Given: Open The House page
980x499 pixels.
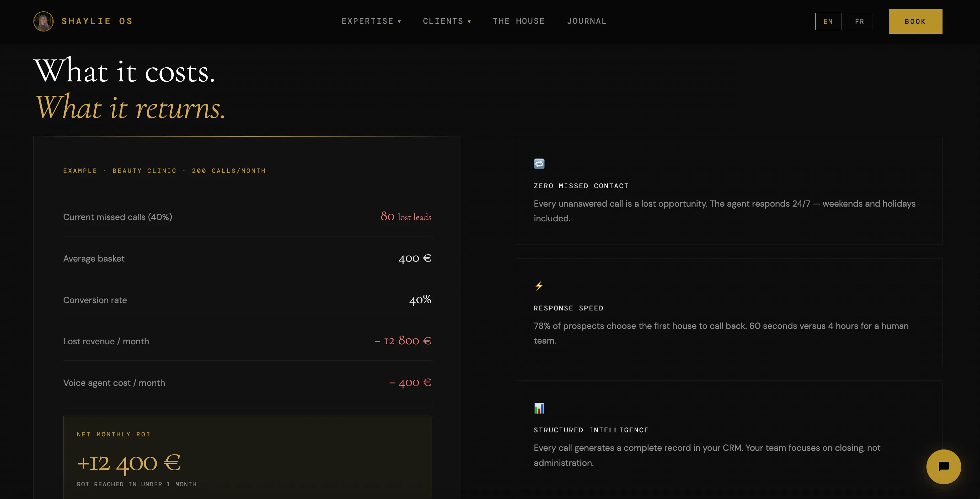Looking at the screenshot, I should [x=518, y=21].
